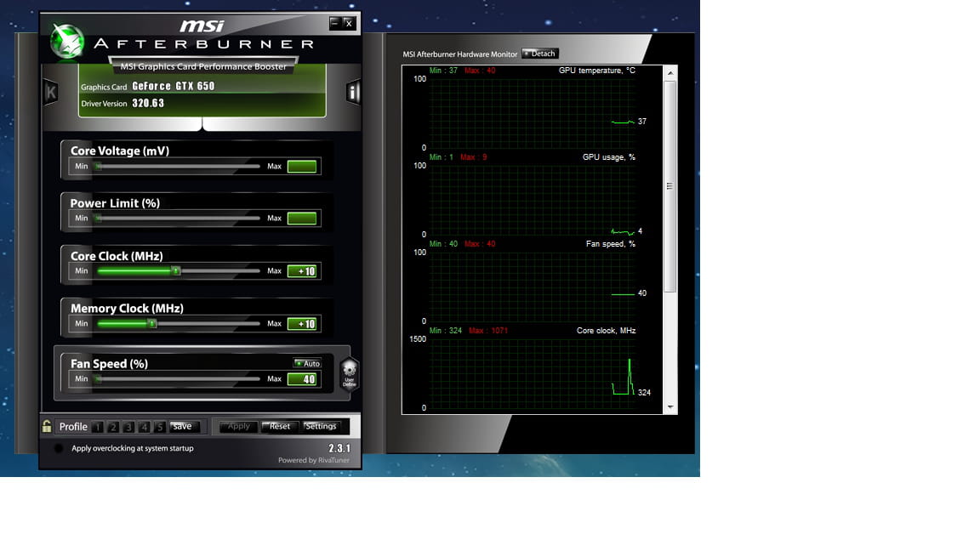Click the monitor scrollbar down arrow
The width and height of the screenshot is (980, 551).
click(x=670, y=406)
